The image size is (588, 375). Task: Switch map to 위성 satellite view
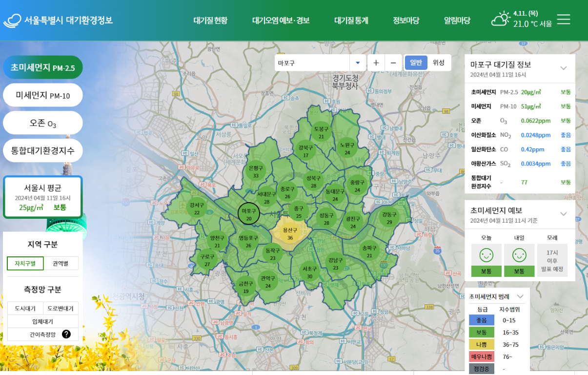click(439, 62)
